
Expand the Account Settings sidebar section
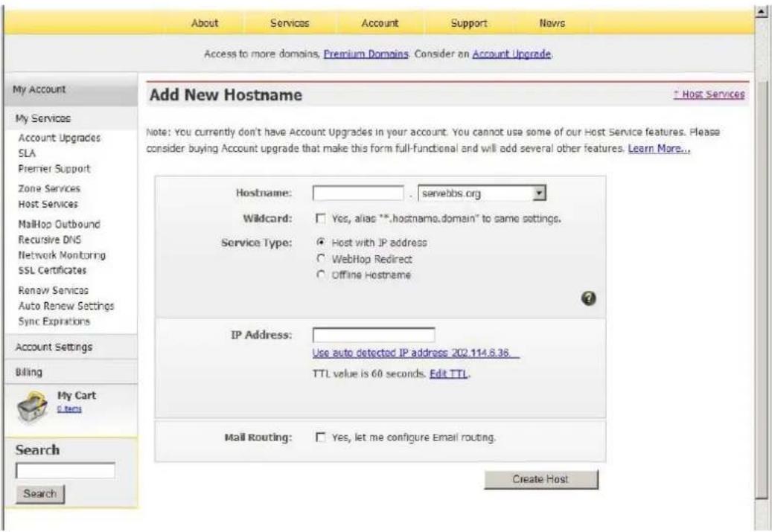pos(71,347)
